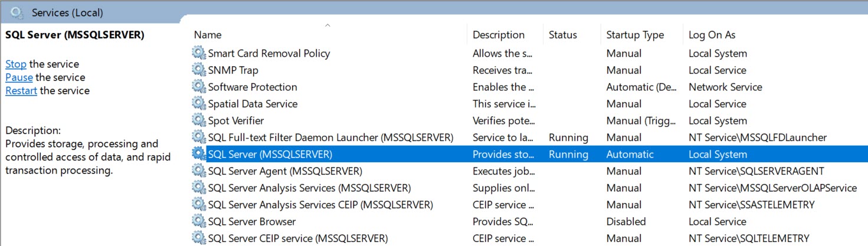
Task: Select SQL Server CEIP service (MSSQLSERVER)
Action: point(298,238)
